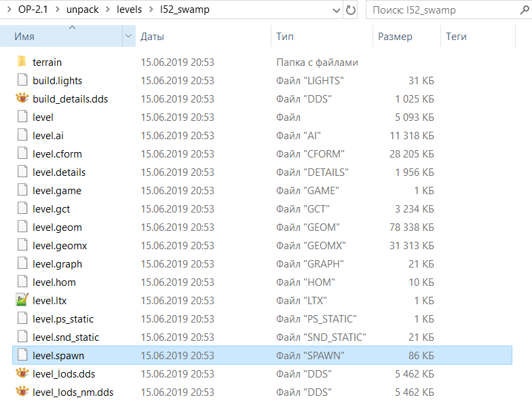Select the level_lods_nm.dds file name
Viewport: 532px width, 404px height.
click(73, 392)
